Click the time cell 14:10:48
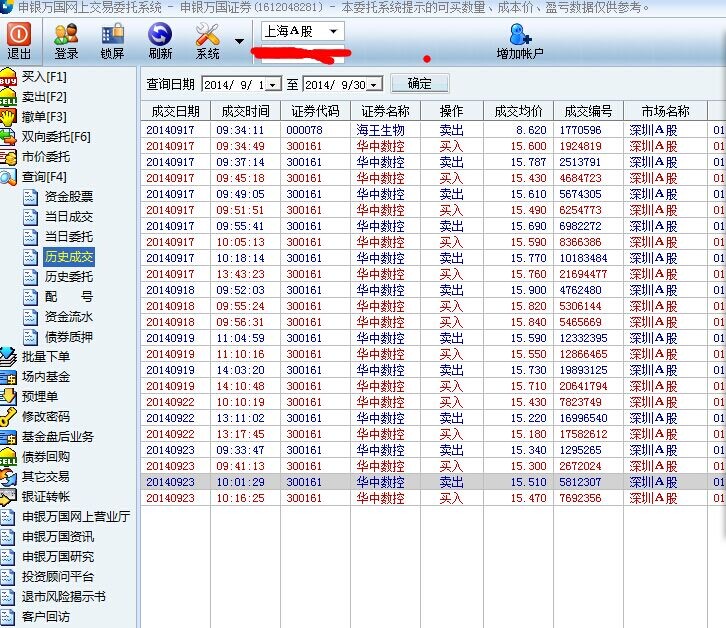The height and width of the screenshot is (628, 726). 240,386
